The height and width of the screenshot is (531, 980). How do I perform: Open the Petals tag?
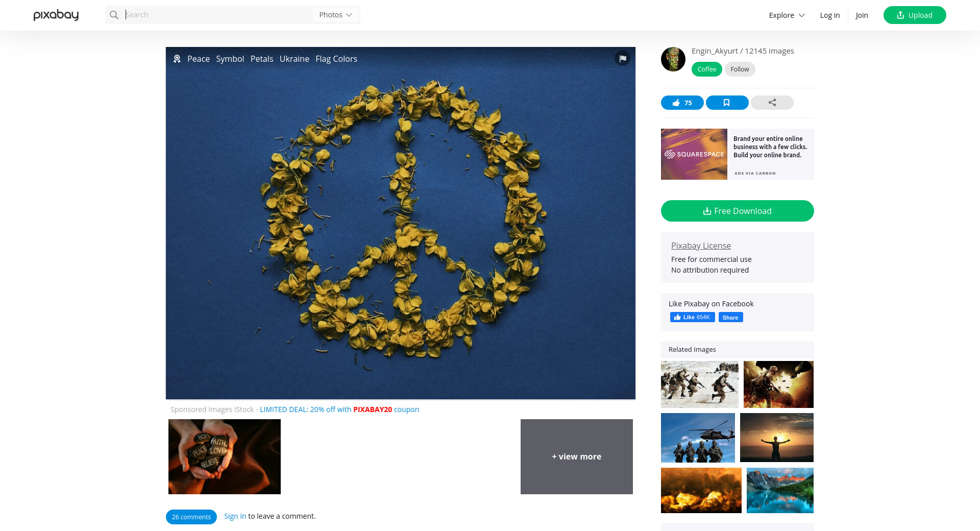(262, 59)
